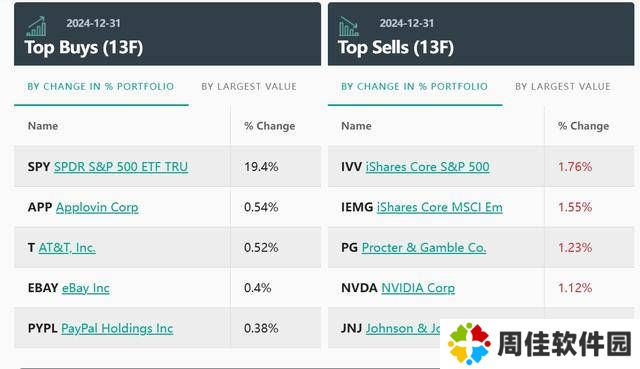
Task: Open iShares Core MSCI Em link
Action: point(440,207)
